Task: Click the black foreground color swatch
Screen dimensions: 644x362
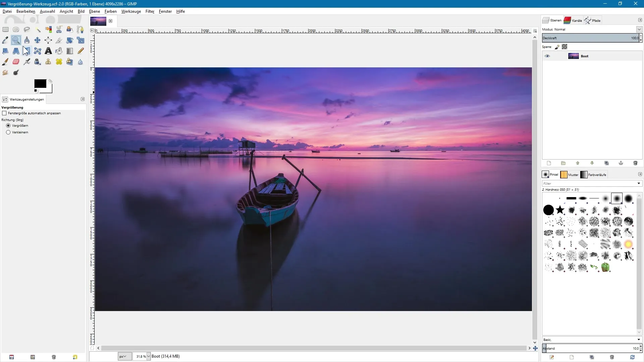Action: 40,84
